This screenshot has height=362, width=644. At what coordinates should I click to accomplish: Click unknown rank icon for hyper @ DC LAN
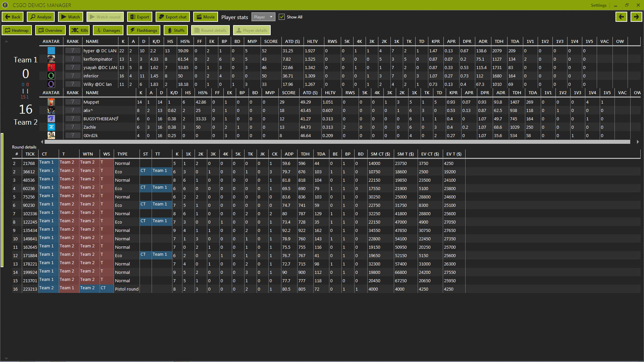pos(72,50)
